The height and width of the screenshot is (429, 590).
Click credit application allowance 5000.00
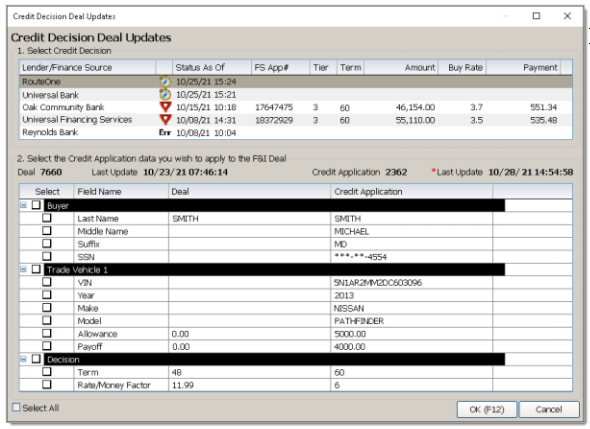(x=350, y=334)
